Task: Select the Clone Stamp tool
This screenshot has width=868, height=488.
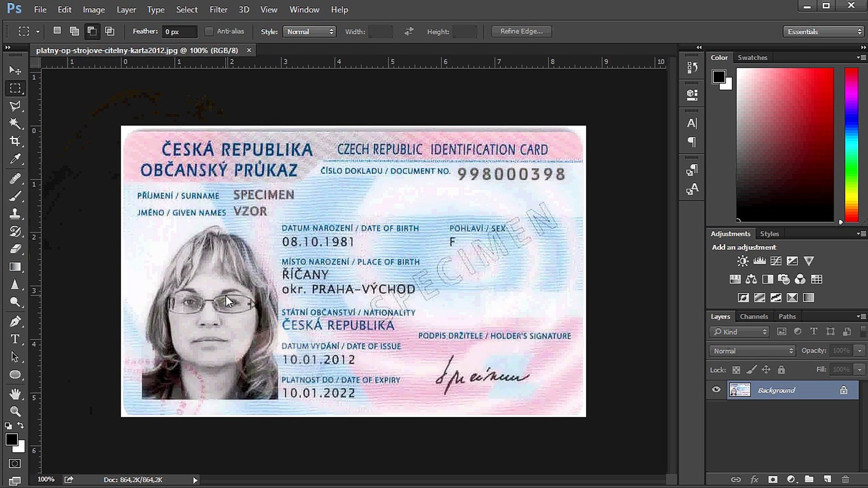Action: click(x=15, y=213)
